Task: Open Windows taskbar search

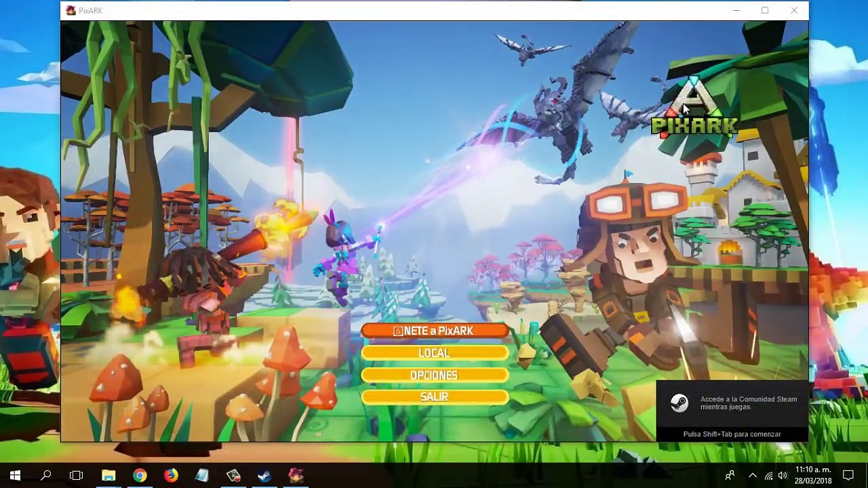Action: click(x=46, y=475)
